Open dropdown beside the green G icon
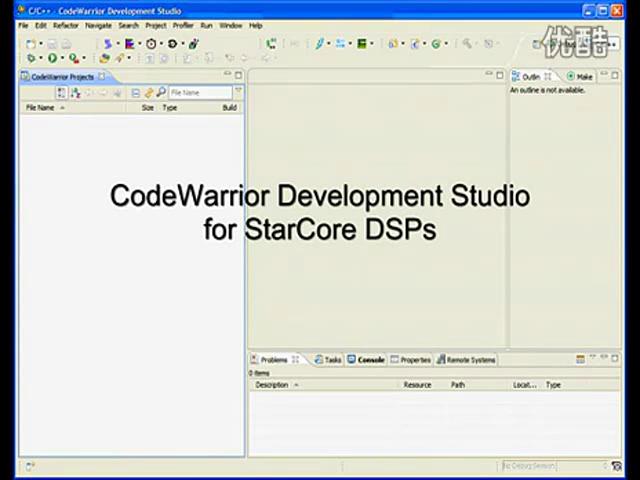This screenshot has height=480, width=640. pyautogui.click(x=446, y=44)
